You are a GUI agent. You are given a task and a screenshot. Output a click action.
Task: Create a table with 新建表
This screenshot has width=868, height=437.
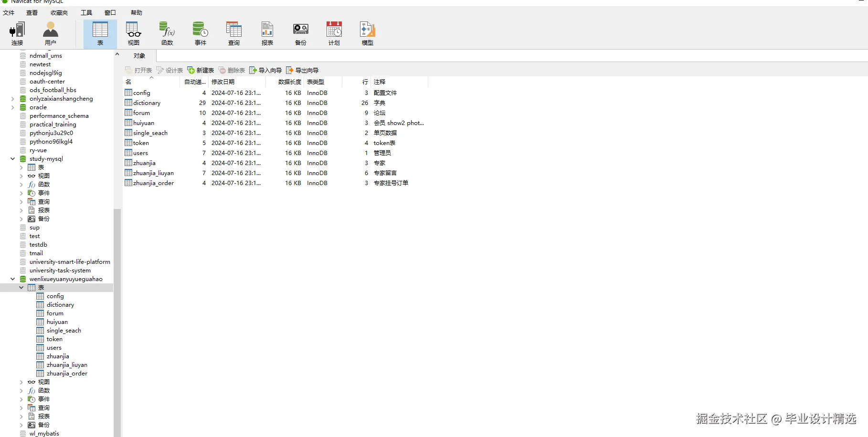click(201, 70)
